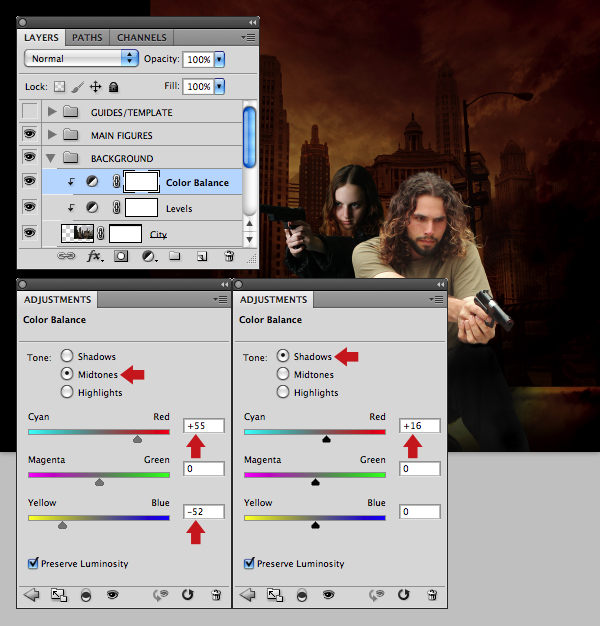Click right panel Adjustments tab
Image resolution: width=600 pixels, height=626 pixels.
tap(273, 299)
